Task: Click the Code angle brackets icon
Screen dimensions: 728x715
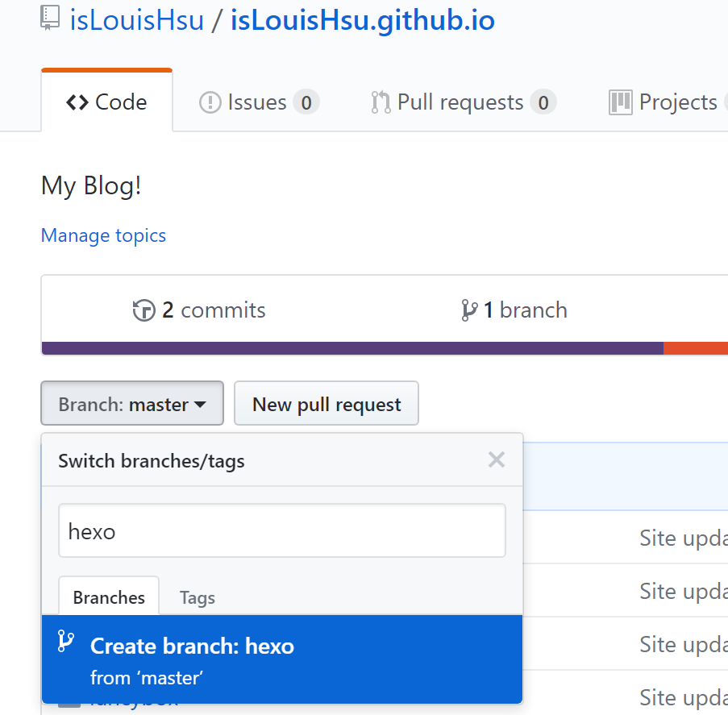Action: [77, 102]
